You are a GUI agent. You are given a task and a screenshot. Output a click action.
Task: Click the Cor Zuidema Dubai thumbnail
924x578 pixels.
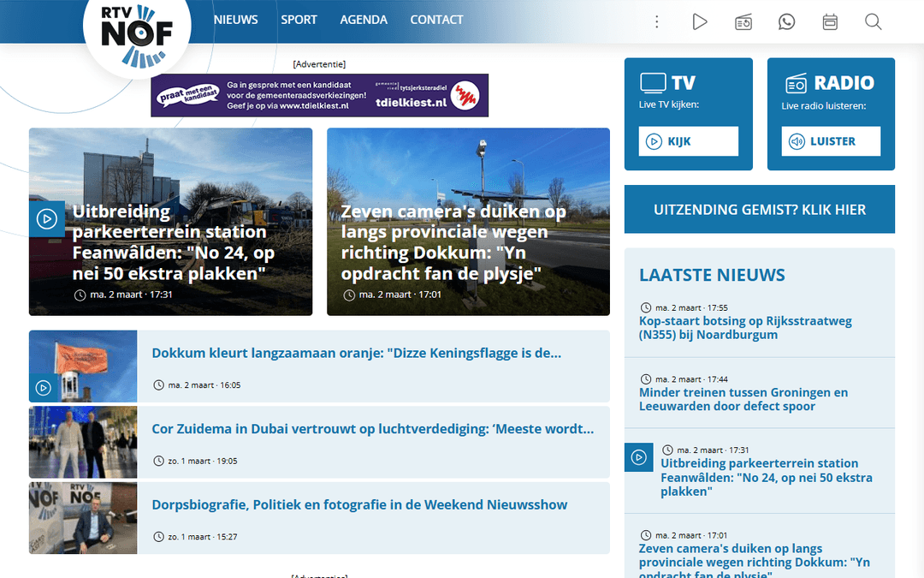coord(83,442)
